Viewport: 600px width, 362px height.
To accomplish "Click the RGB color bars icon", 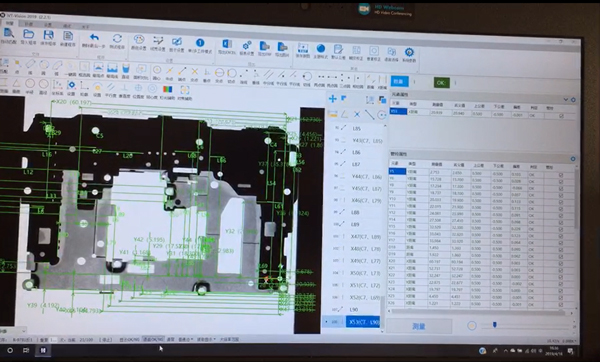I will (x=167, y=90).
